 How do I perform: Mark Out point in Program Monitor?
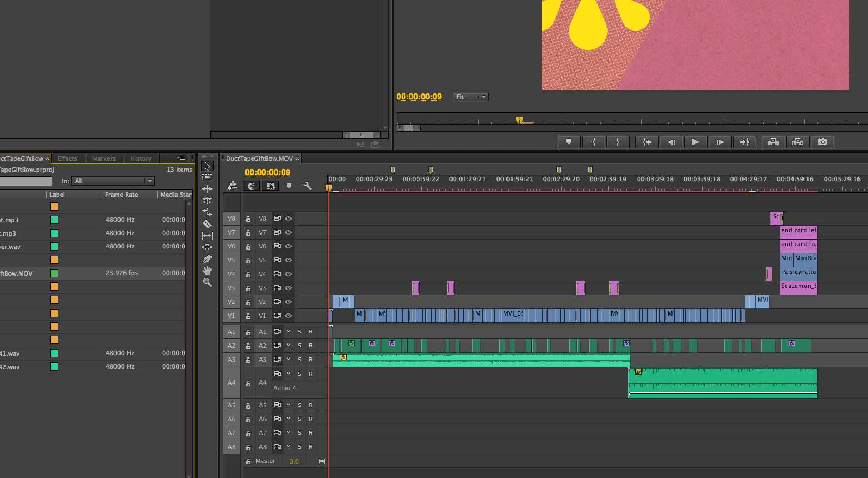618,142
